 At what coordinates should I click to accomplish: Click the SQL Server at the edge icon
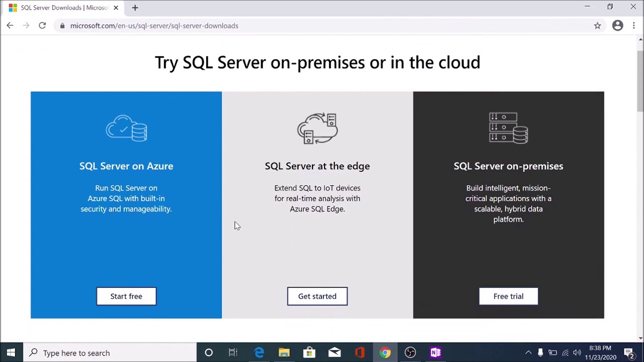[317, 128]
